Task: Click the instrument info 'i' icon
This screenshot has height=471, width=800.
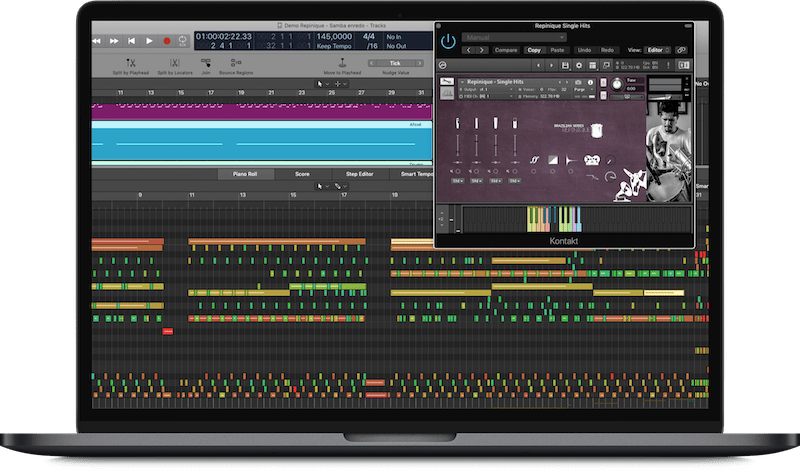Action: point(590,82)
